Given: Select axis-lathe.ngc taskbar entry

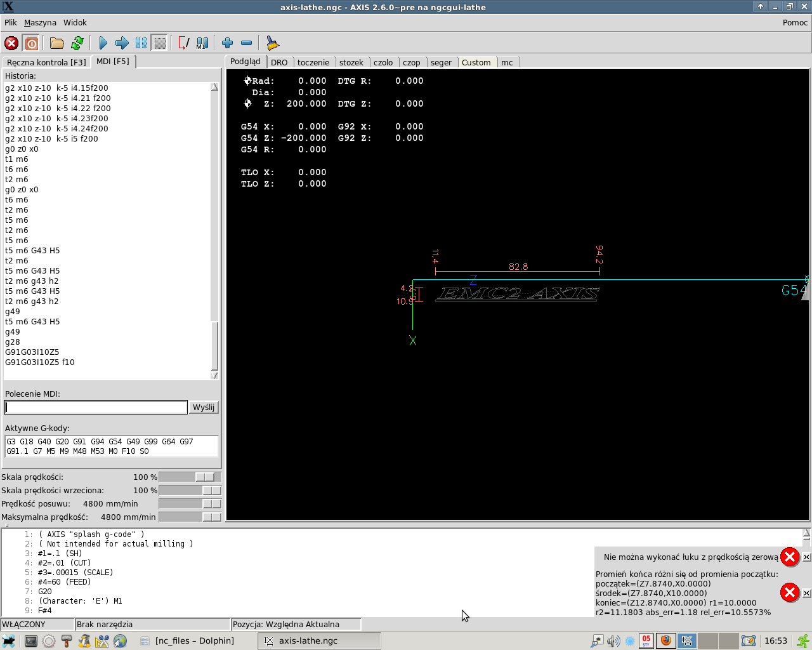Looking at the screenshot, I should (319, 641).
